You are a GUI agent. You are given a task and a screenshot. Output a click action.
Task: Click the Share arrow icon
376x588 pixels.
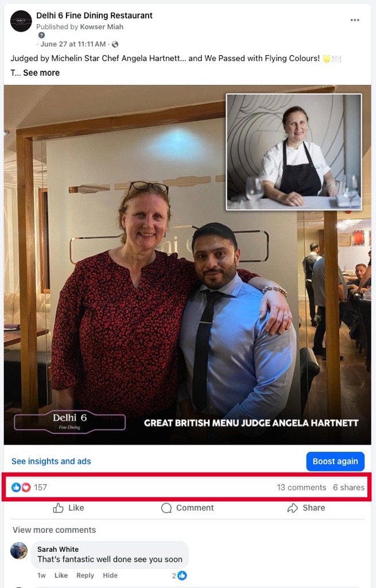(292, 508)
